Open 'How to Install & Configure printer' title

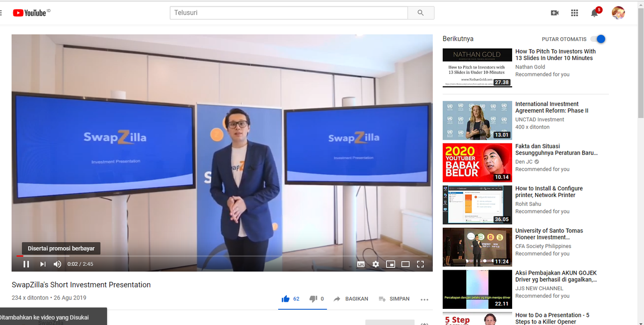pos(549,192)
